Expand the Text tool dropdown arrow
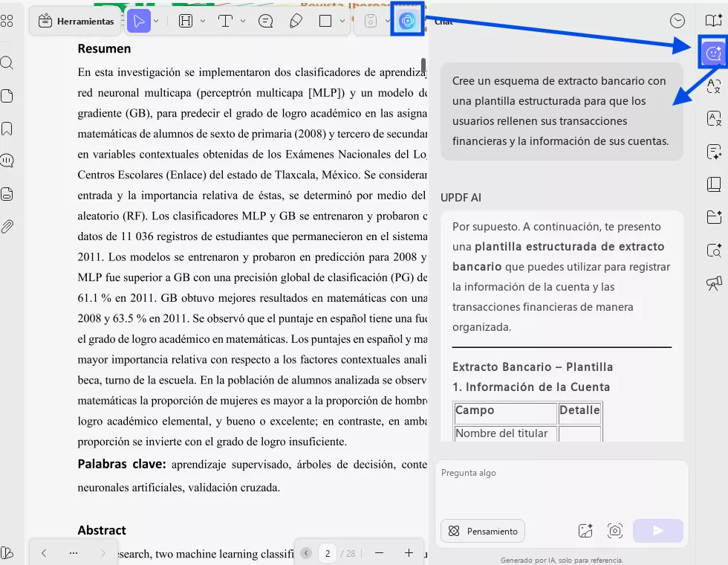Image resolution: width=728 pixels, height=565 pixels. tap(243, 21)
